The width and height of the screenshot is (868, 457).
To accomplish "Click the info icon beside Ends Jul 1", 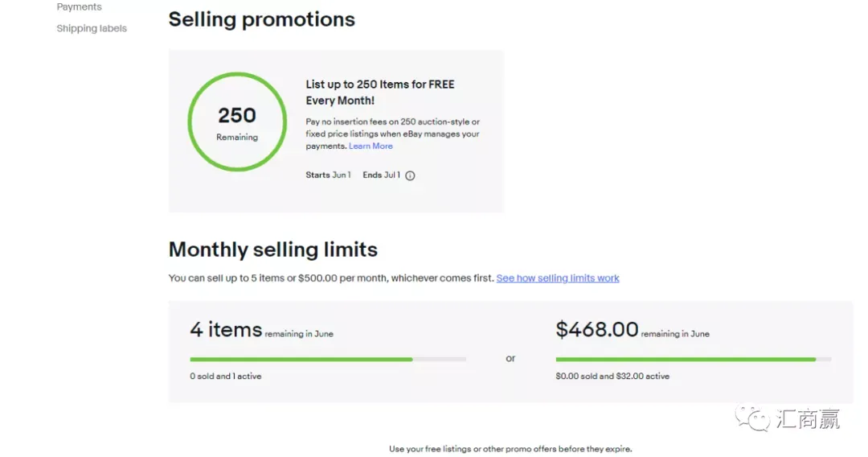I will click(x=410, y=175).
